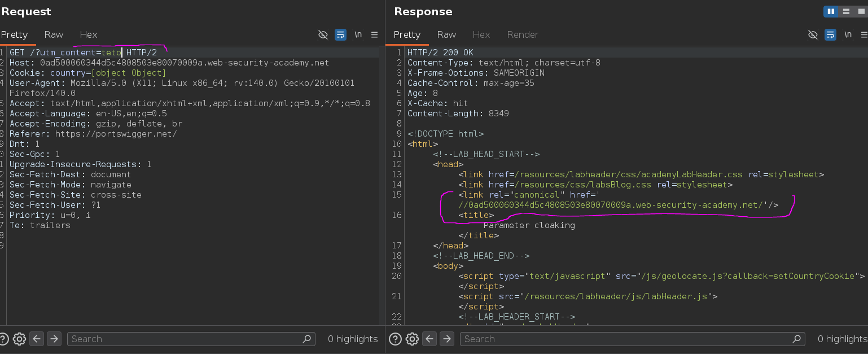Click the Upgrade-Insecure-Requests header line
Screen dimensions: 868x354
pos(81,164)
